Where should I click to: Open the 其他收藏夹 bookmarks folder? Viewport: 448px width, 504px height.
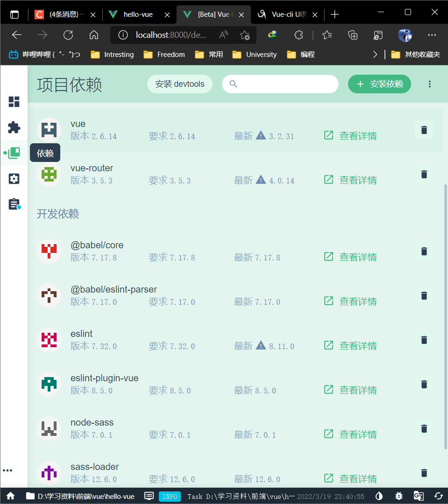[x=415, y=55]
